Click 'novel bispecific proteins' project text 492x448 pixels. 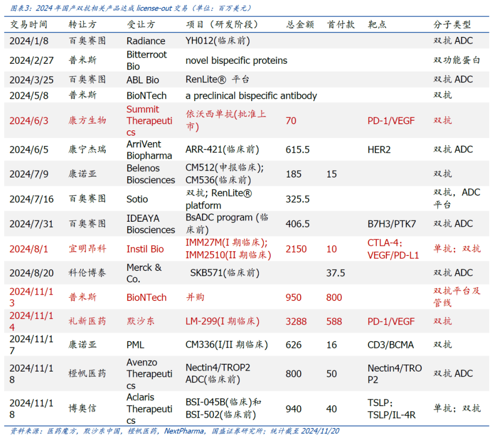236,60
